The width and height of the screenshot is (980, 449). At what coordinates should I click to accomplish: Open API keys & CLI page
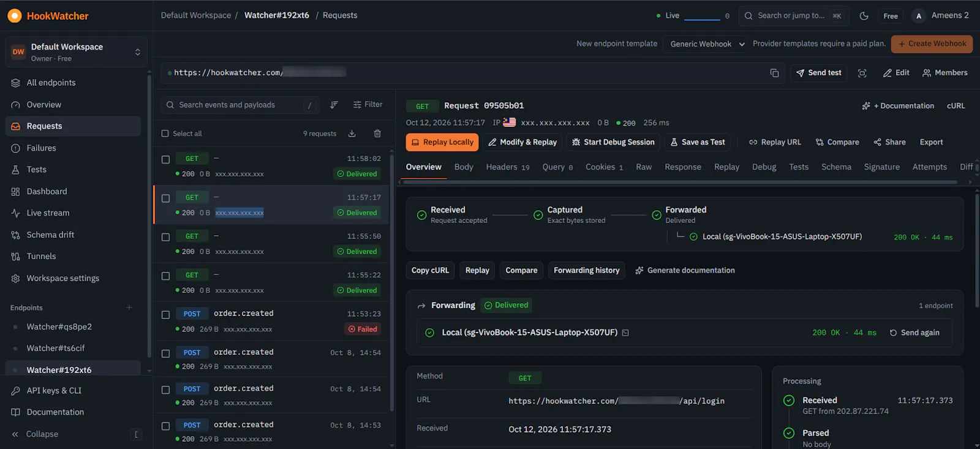tap(73, 390)
